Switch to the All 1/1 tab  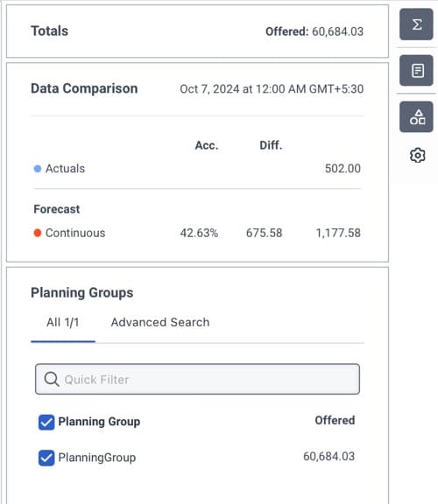click(63, 322)
